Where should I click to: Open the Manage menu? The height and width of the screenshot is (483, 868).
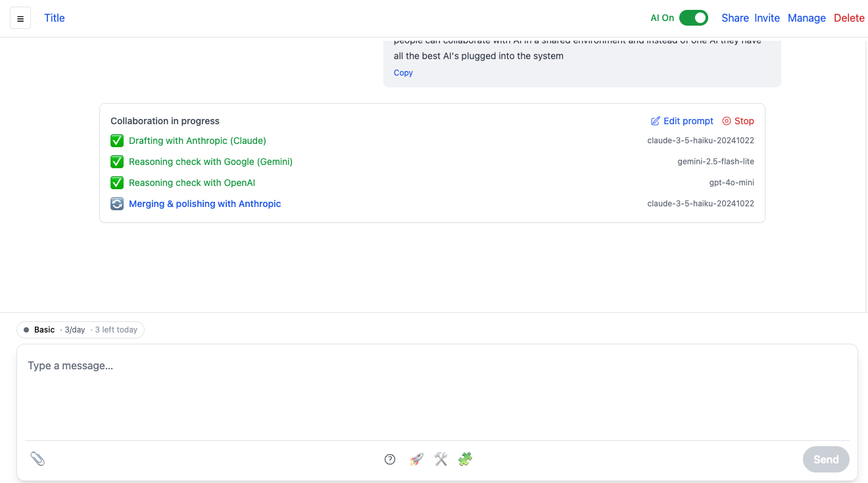coord(806,18)
